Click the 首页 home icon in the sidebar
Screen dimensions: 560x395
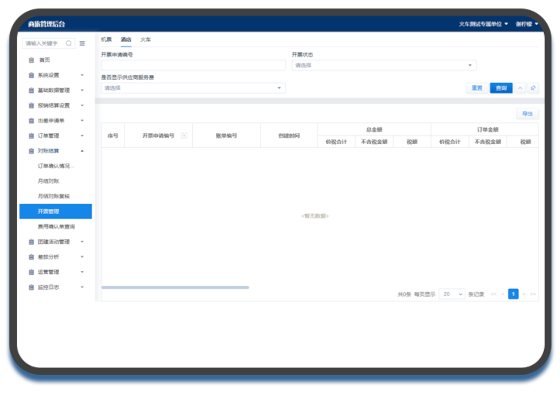[31, 60]
